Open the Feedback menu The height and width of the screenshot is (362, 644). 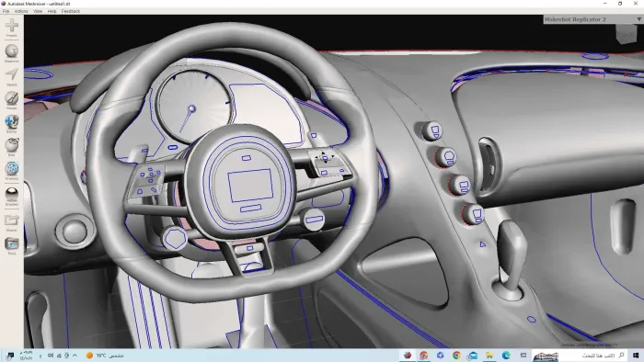[x=71, y=11]
